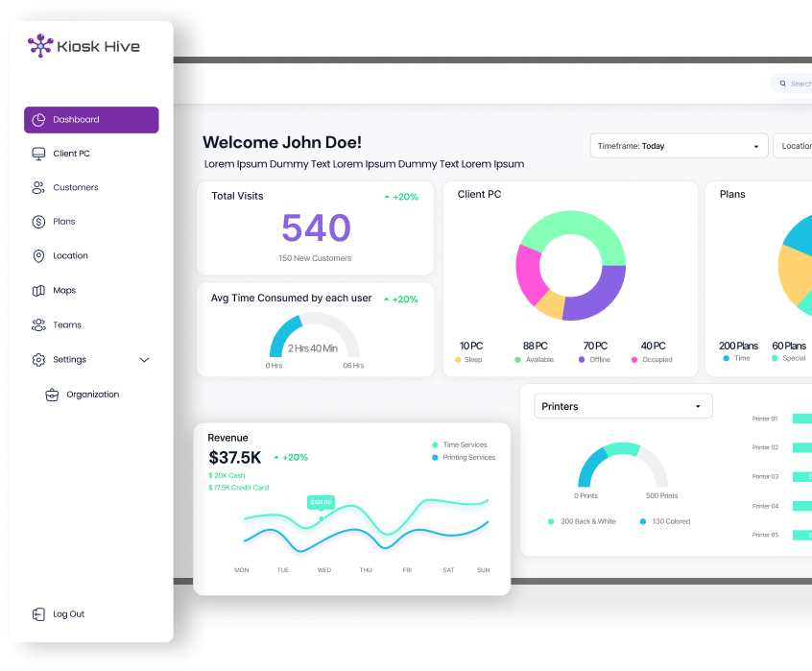Click the Dashboard pie chart icon
Image resolution: width=812 pixels, height=671 pixels.
tap(38, 120)
